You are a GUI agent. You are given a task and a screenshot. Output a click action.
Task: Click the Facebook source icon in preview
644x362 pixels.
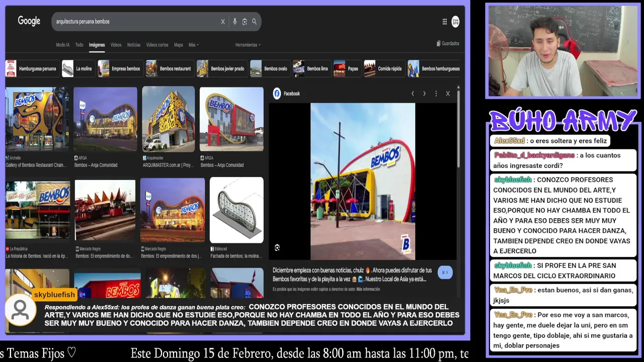(277, 94)
